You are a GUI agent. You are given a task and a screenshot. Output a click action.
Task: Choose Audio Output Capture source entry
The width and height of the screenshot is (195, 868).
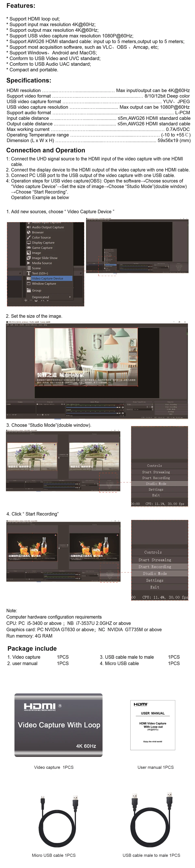click(x=47, y=227)
